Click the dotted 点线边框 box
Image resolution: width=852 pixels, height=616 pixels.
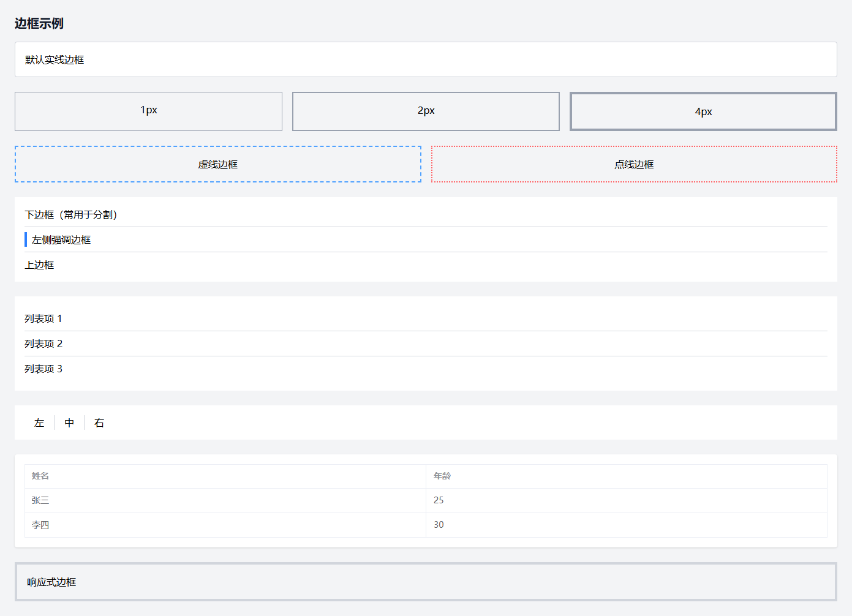pyautogui.click(x=634, y=164)
